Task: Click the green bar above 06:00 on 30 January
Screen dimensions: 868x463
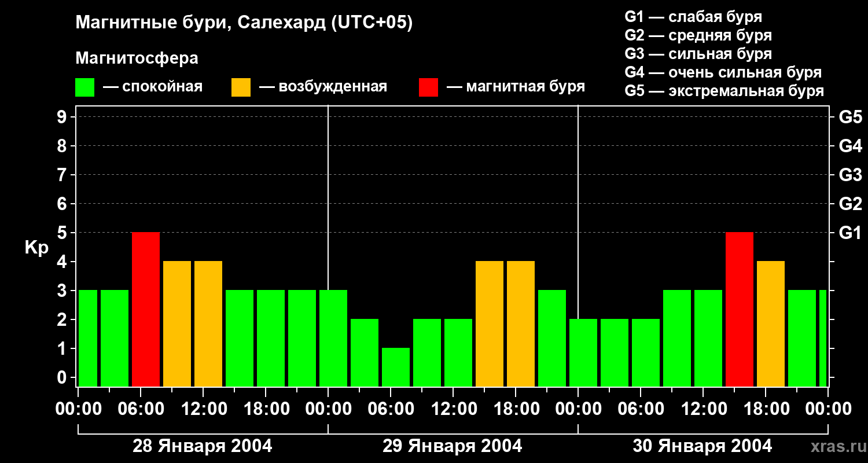Action: (646, 352)
